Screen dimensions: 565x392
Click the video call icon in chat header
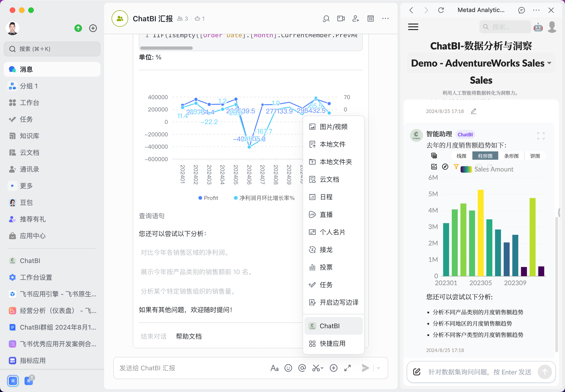pos(341,19)
